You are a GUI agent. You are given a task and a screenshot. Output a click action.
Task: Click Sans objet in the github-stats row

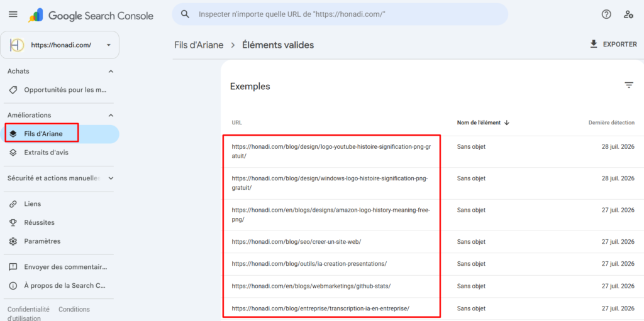(x=471, y=286)
